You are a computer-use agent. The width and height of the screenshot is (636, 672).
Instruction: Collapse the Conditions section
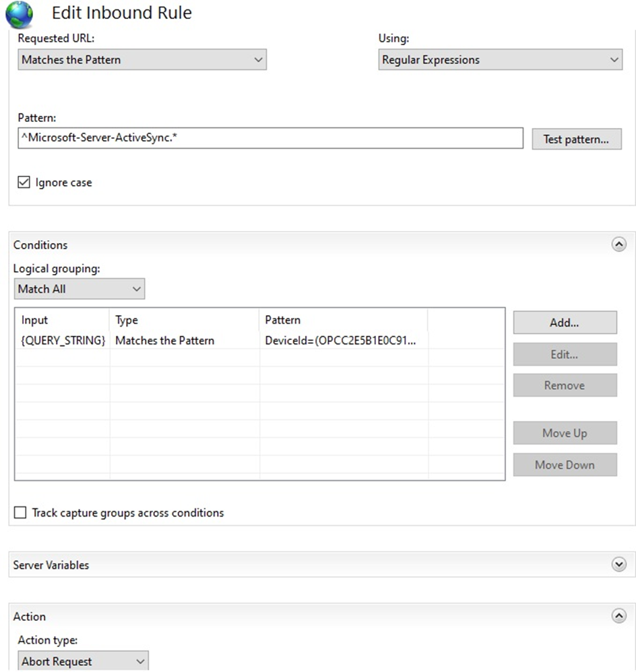[x=618, y=244]
